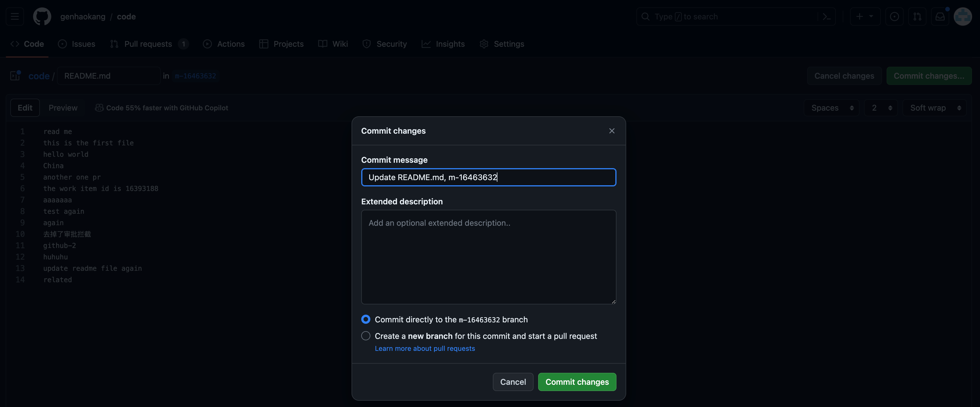Open the Security tab
The height and width of the screenshot is (407, 980).
coord(385,44)
